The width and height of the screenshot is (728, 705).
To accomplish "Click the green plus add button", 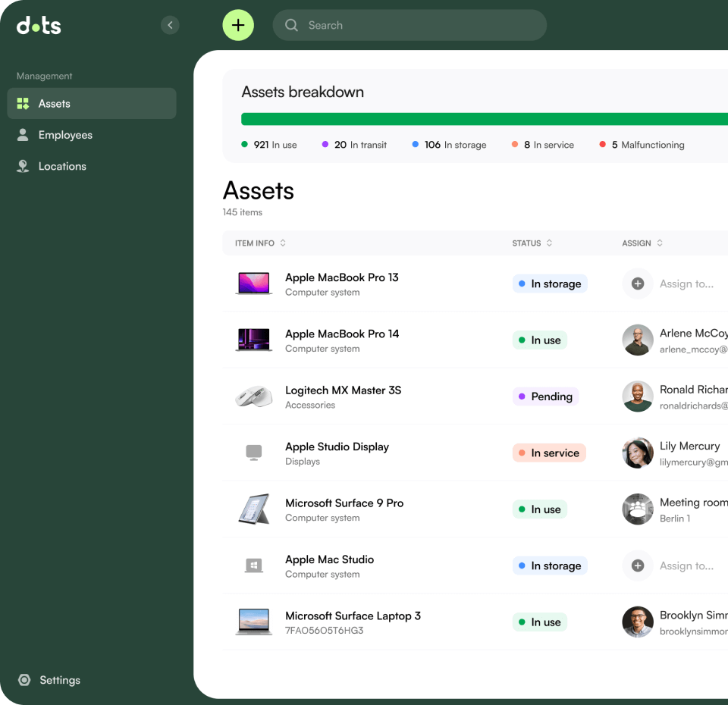I will pos(238,25).
